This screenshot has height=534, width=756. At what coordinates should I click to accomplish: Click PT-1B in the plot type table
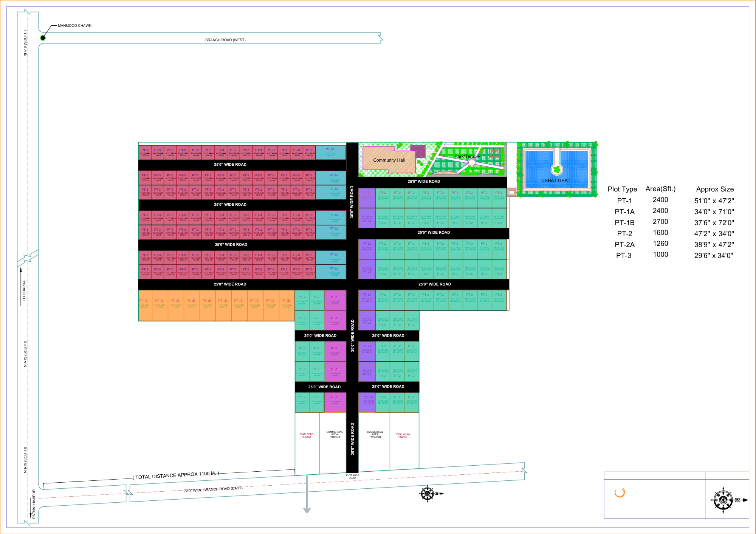coord(624,222)
